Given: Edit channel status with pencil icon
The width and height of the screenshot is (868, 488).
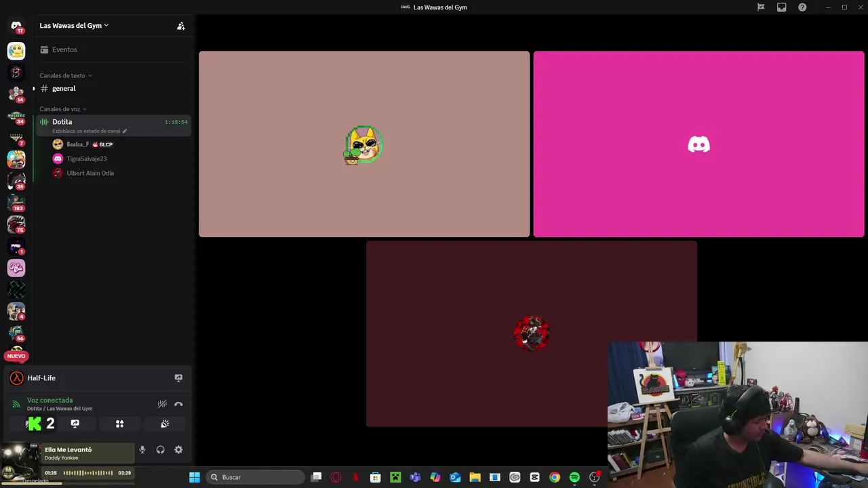Looking at the screenshot, I should pyautogui.click(x=124, y=131).
